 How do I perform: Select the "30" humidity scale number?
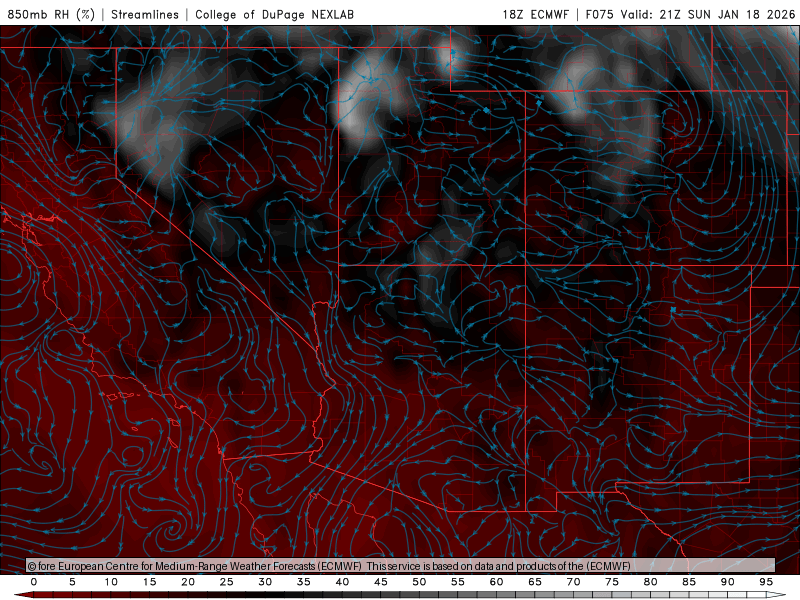coord(265,582)
